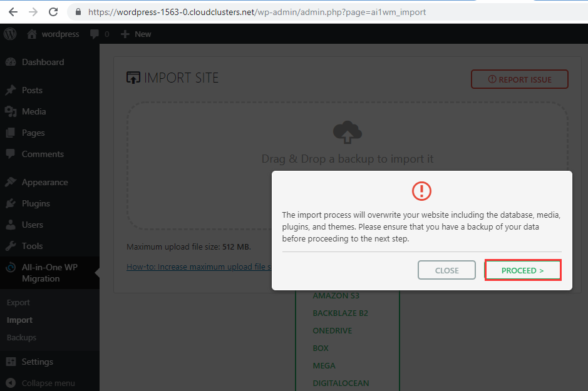This screenshot has width=588, height=391.
Task: Click the wordpress site name link
Action: 60,34
